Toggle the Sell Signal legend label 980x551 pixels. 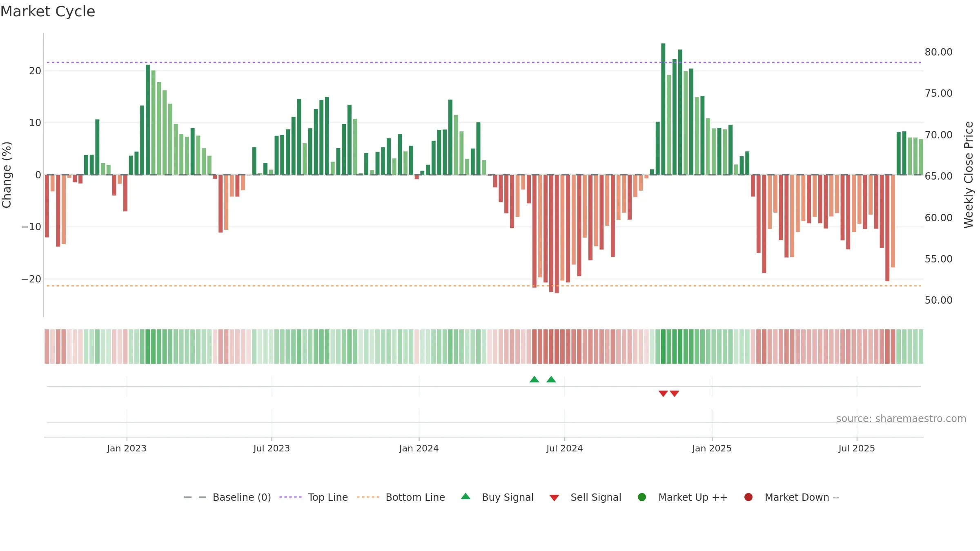pos(596,498)
